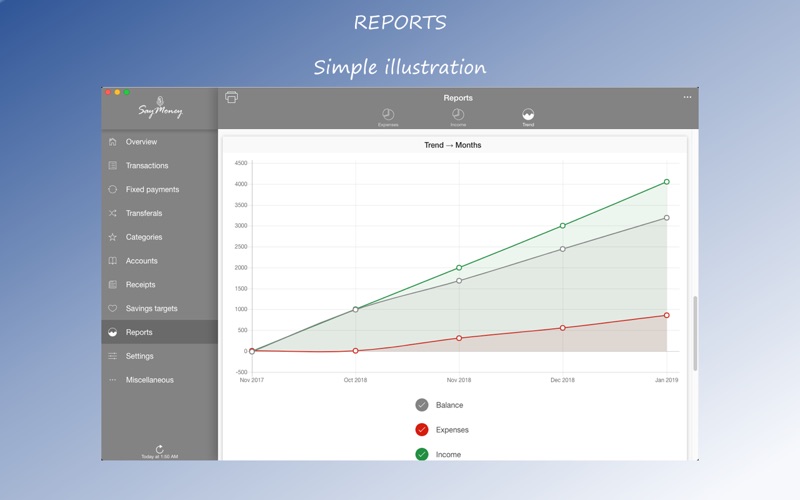Click the Categories star icon
The image size is (800, 500).
coord(113,237)
